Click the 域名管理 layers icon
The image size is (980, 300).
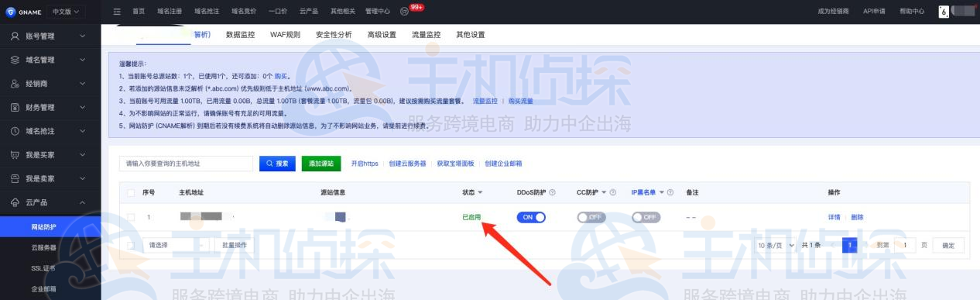(x=14, y=60)
